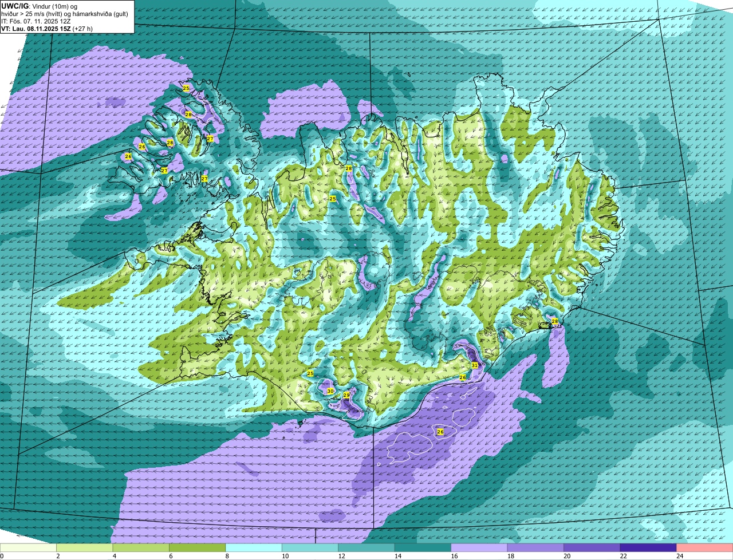Click the 'UWC/IG: Vindur (10m) og' title line
Viewport: 733px width, 560px height.
point(38,6)
